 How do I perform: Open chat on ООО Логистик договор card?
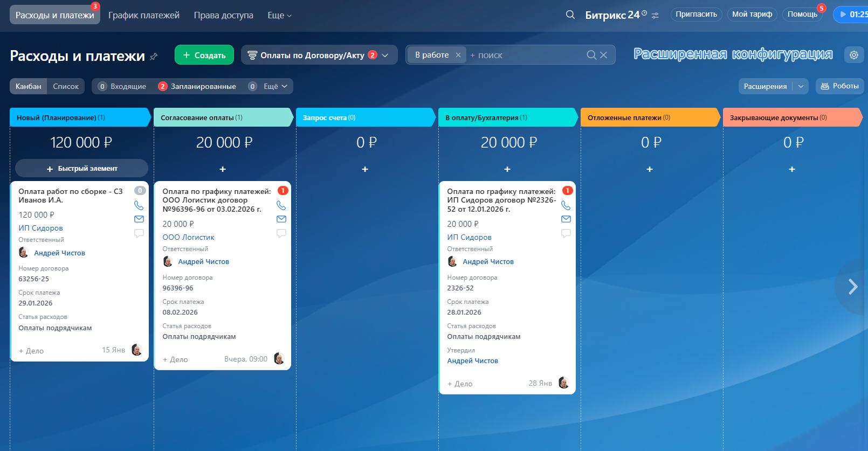[281, 233]
